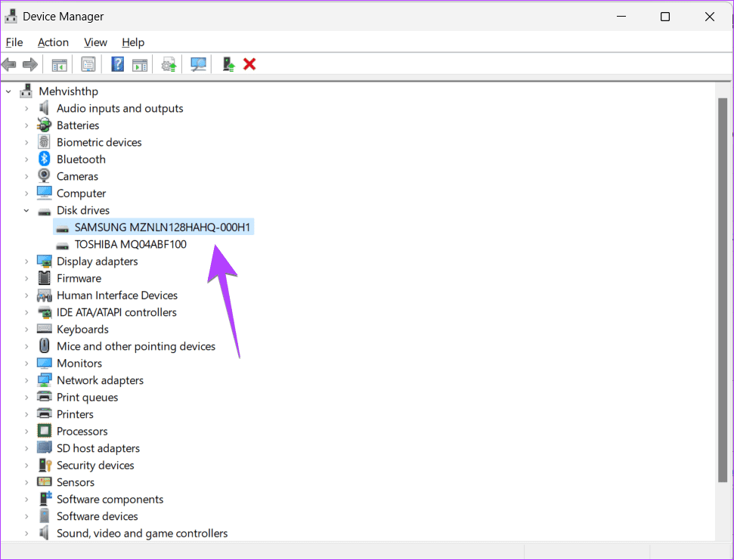
Task: Collapse the Disk drives category
Action: click(x=26, y=211)
